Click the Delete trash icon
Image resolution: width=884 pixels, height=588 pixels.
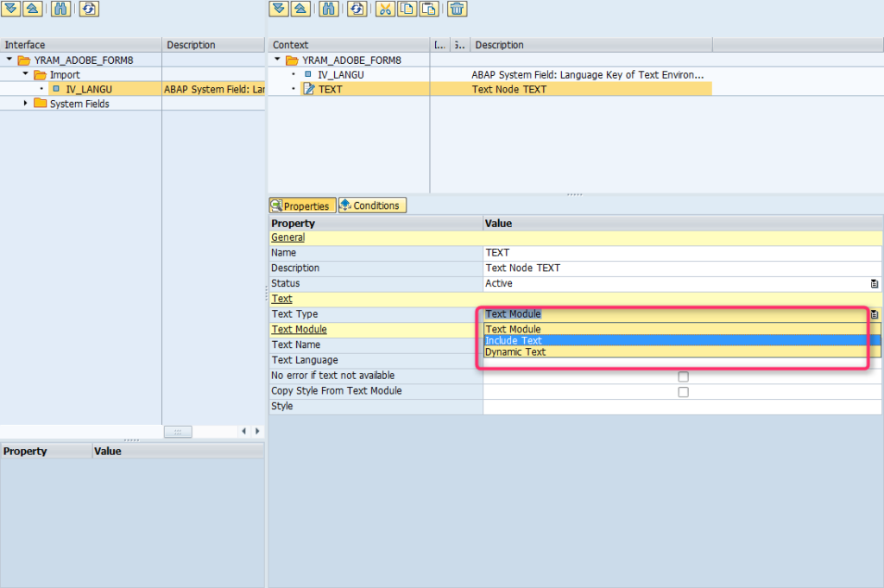point(458,9)
